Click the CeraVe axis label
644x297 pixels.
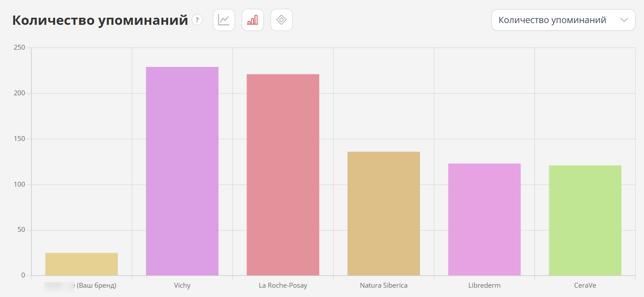585,285
